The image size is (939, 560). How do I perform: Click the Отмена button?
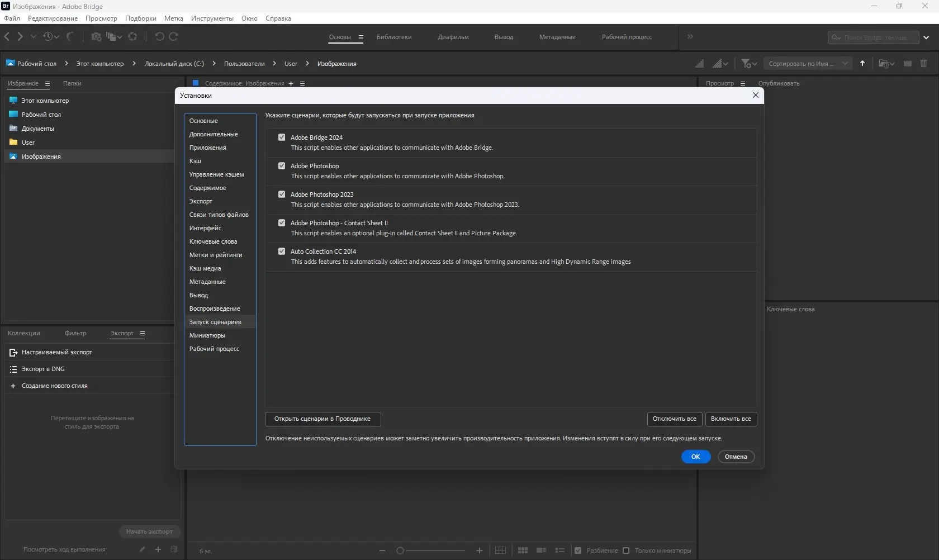736,457
